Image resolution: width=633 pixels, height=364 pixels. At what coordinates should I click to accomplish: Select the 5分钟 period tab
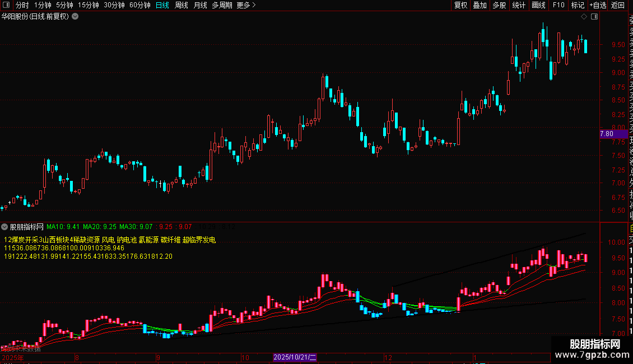[x=64, y=5]
